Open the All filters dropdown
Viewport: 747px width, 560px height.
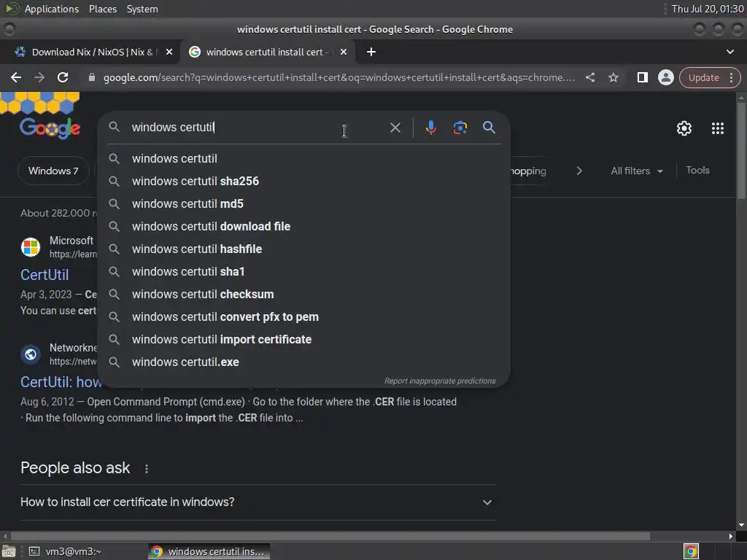637,171
